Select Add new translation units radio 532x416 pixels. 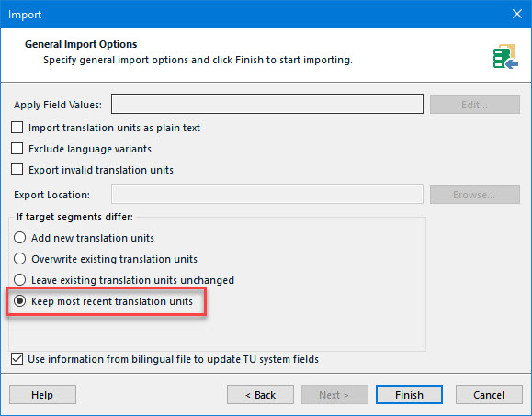19,237
